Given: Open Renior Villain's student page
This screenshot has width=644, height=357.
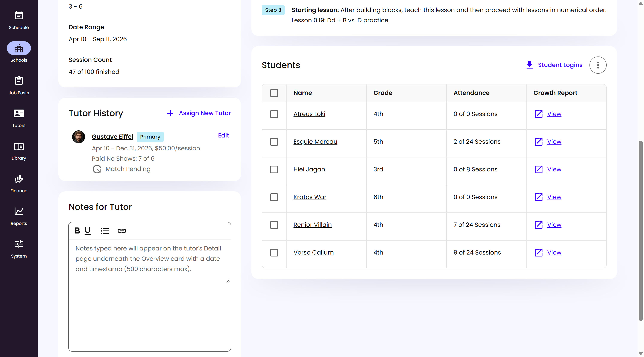Looking at the screenshot, I should click(x=313, y=225).
